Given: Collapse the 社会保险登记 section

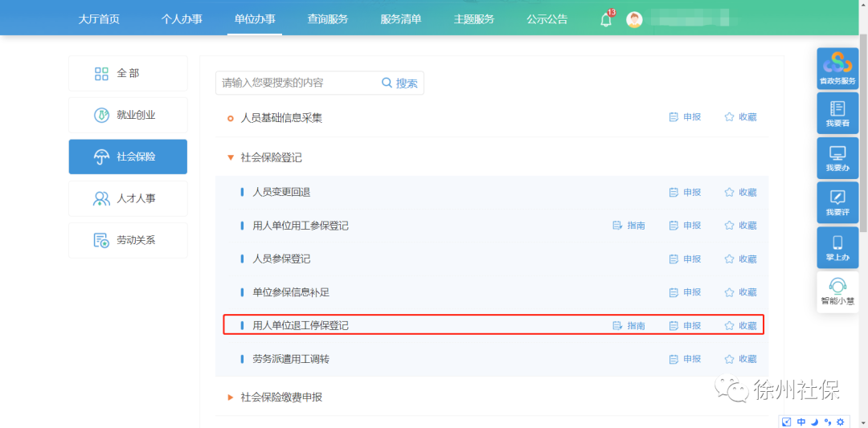Looking at the screenshot, I should coord(231,158).
